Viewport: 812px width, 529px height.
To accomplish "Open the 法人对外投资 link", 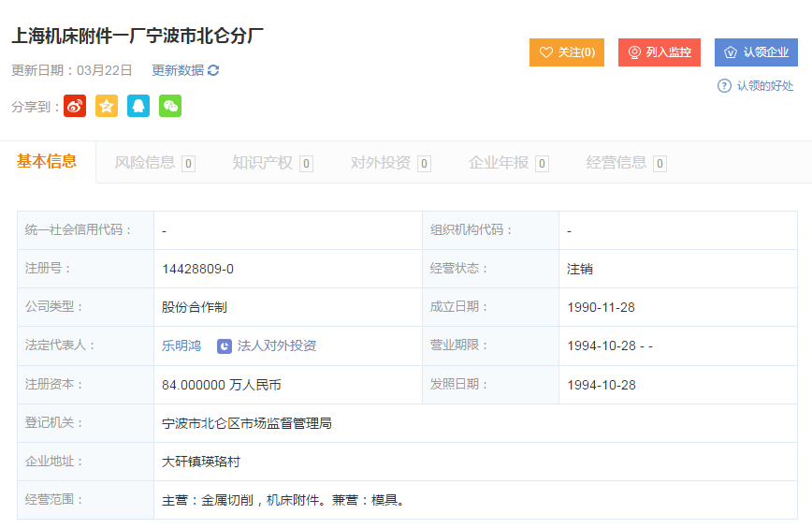I will tap(277, 345).
